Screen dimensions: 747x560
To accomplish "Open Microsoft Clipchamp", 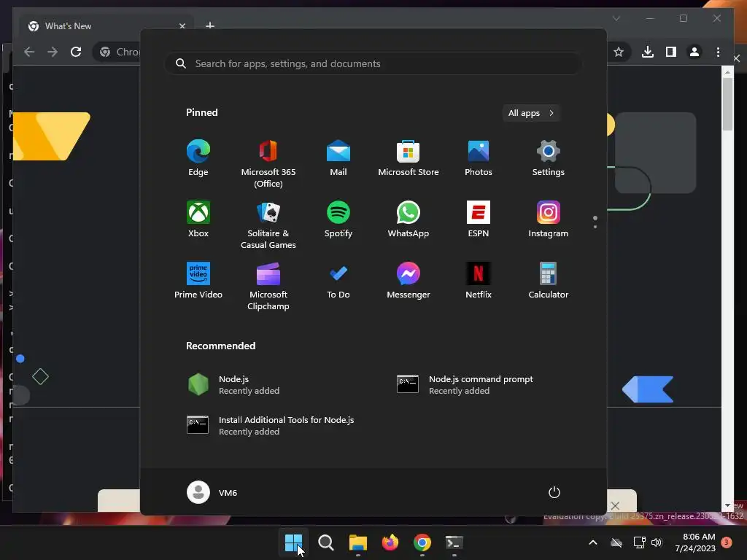I will pyautogui.click(x=268, y=287).
